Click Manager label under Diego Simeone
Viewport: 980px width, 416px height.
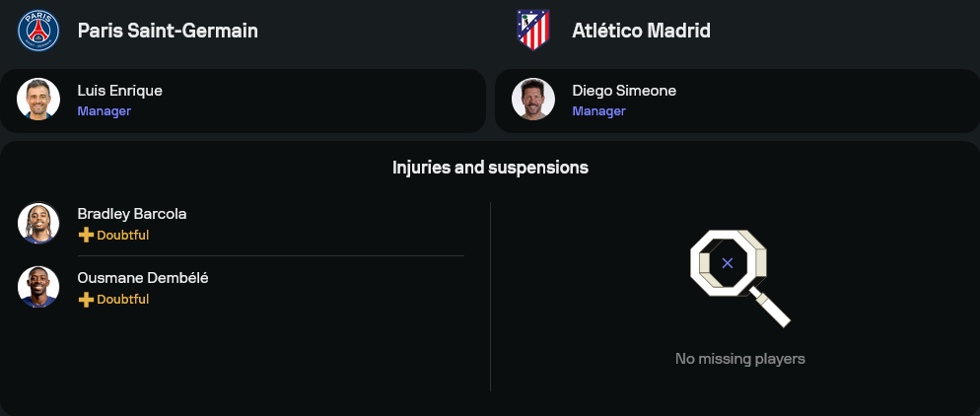(x=598, y=111)
